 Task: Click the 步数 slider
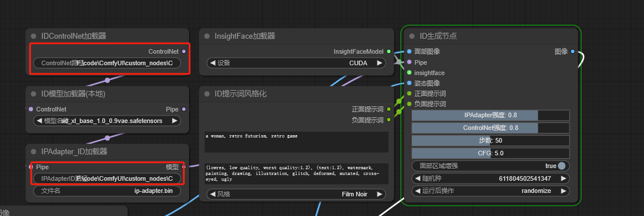[491, 140]
